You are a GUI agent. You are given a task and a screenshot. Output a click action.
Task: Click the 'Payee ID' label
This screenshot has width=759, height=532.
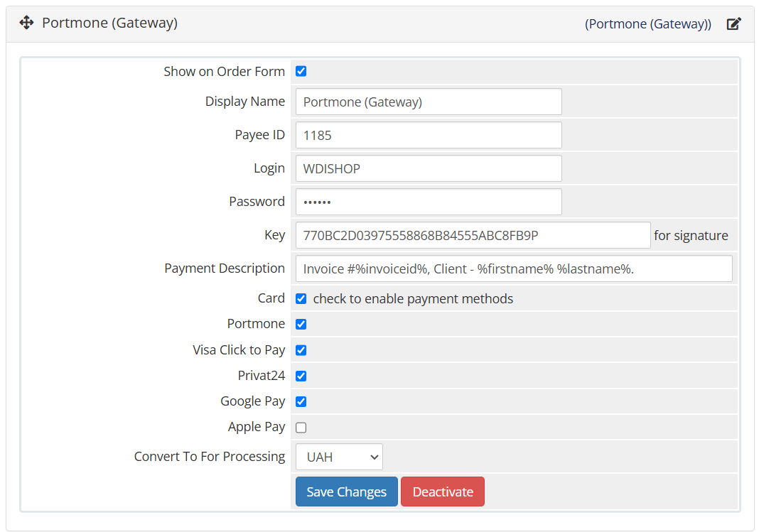260,135
